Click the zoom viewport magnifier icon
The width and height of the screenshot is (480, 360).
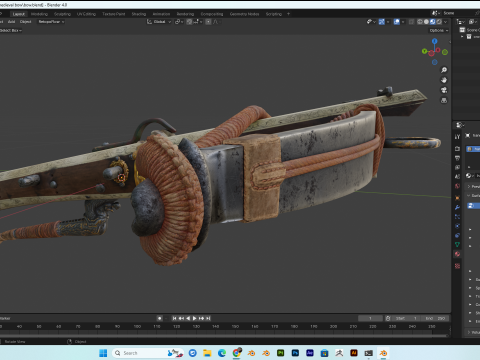pyautogui.click(x=444, y=70)
